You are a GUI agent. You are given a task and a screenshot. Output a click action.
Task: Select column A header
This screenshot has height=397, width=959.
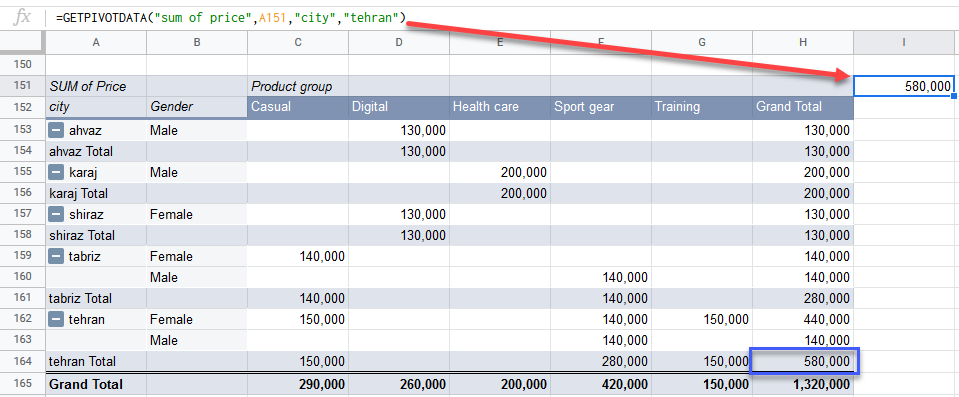96,42
